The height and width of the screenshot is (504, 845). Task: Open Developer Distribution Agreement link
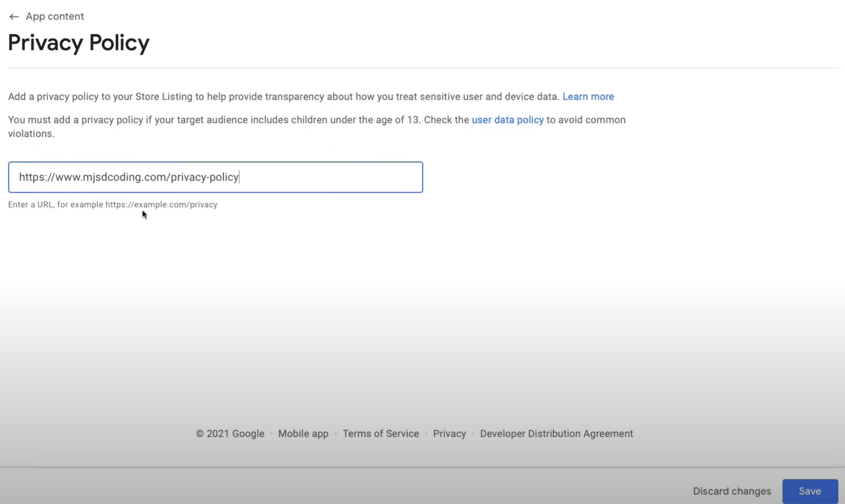coord(556,434)
